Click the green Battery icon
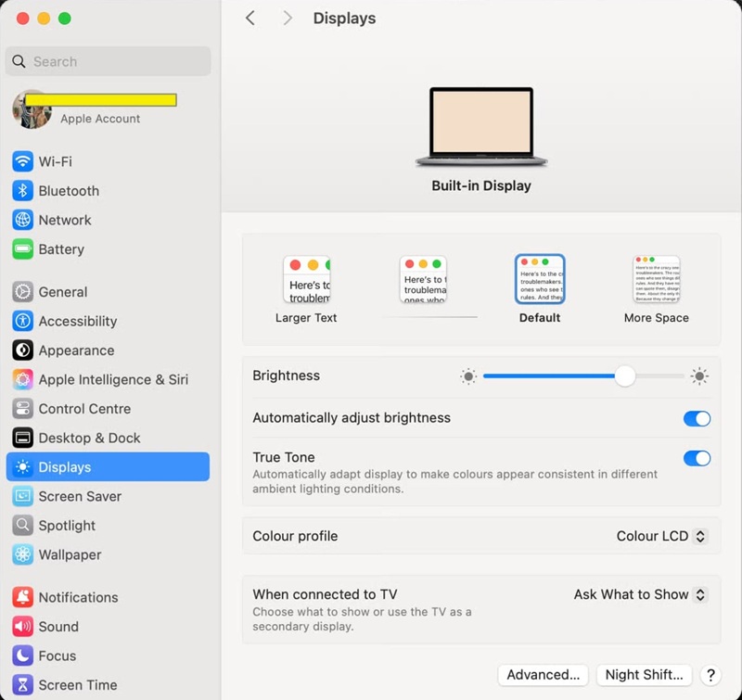The image size is (742, 700). 22,249
